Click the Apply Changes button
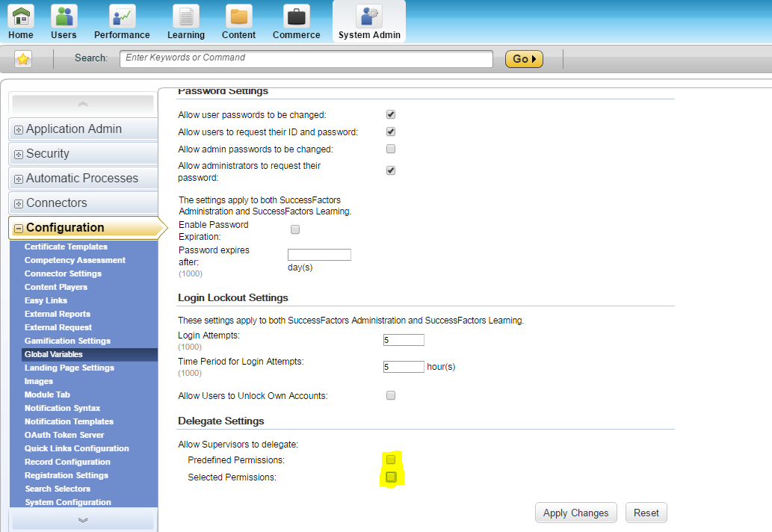772x532 pixels. [x=575, y=513]
